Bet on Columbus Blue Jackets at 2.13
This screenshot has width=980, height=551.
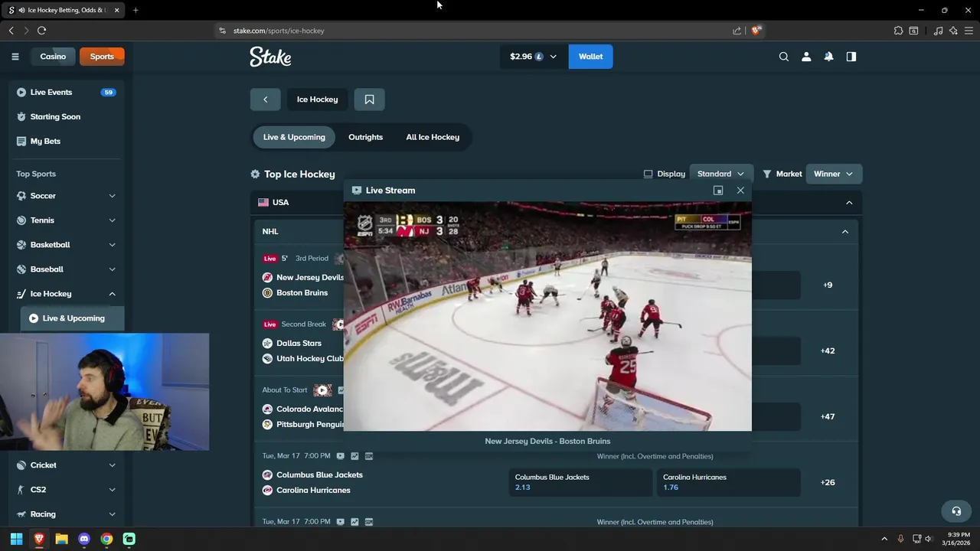[x=581, y=482]
